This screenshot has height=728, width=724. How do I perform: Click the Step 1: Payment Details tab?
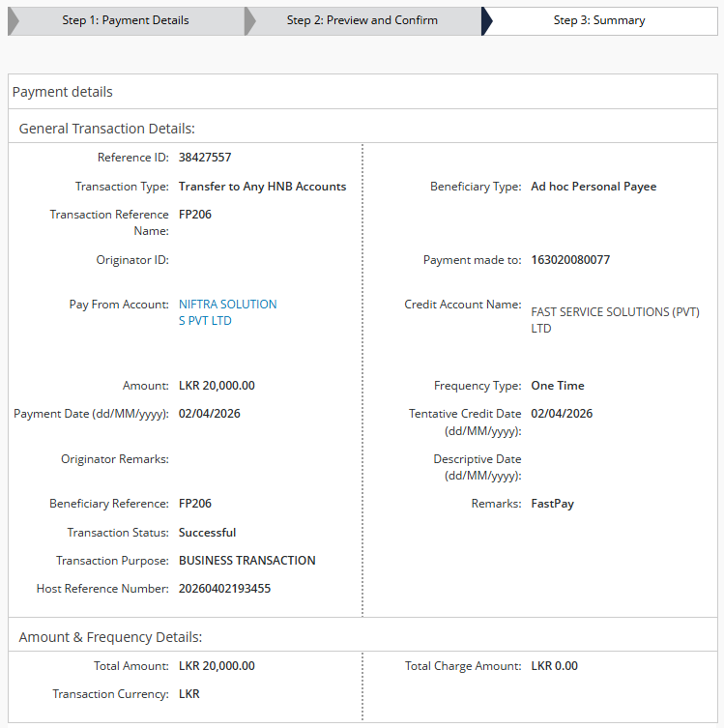click(126, 20)
